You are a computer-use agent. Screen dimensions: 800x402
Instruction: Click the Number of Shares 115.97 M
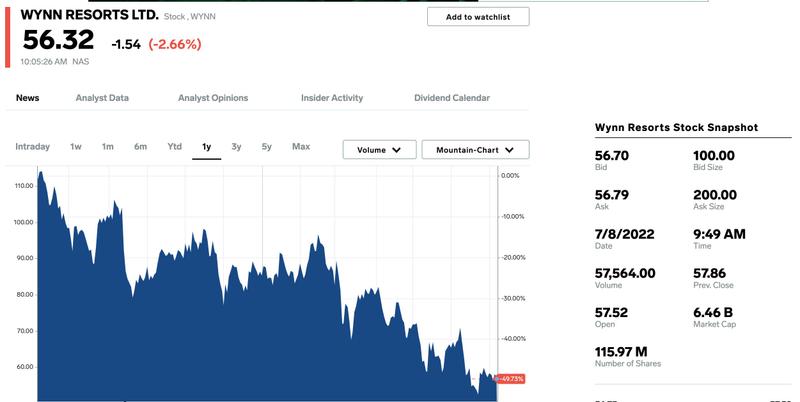(x=621, y=352)
